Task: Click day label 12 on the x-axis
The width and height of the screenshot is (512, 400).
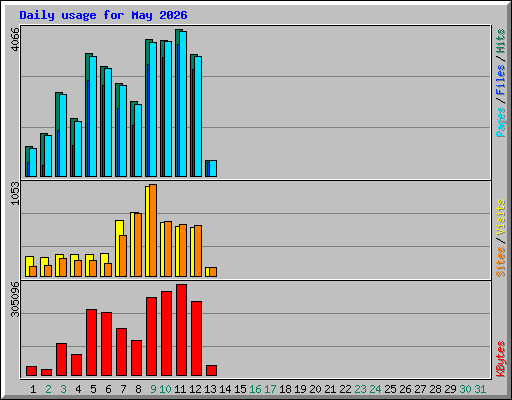Action: [195, 389]
